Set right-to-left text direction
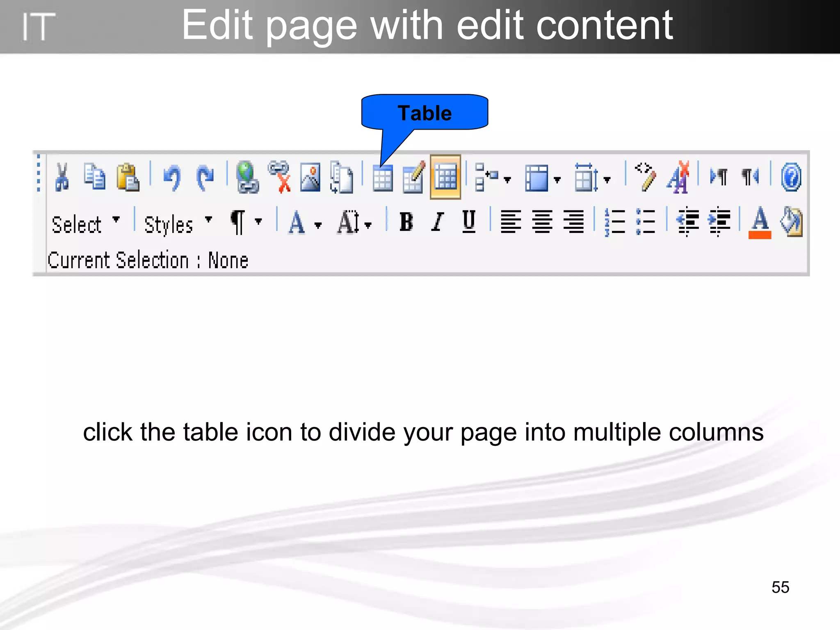840x630 pixels. (x=751, y=177)
